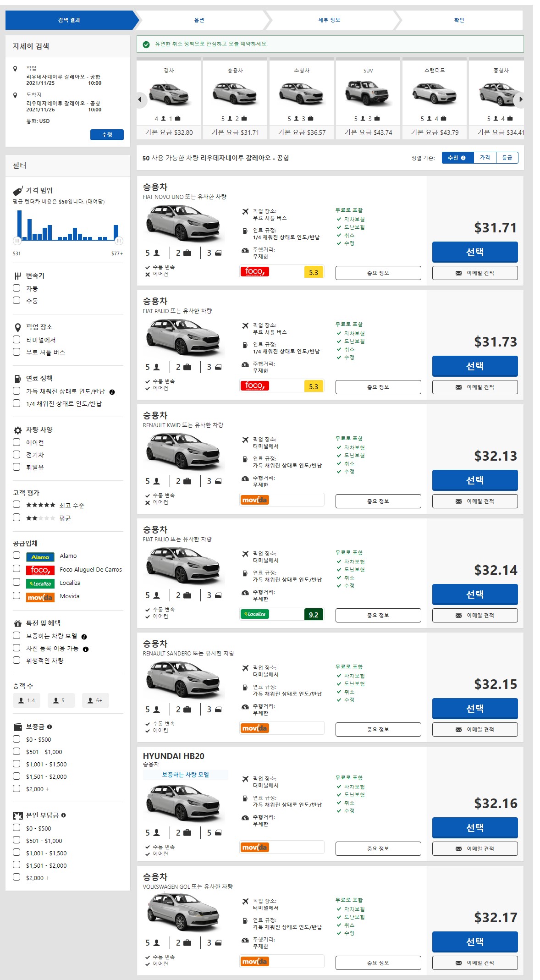Viewport: 540px width, 980px height.
Task: Click info icon next to 사전 등록 이용 가능
Action: coord(86,649)
